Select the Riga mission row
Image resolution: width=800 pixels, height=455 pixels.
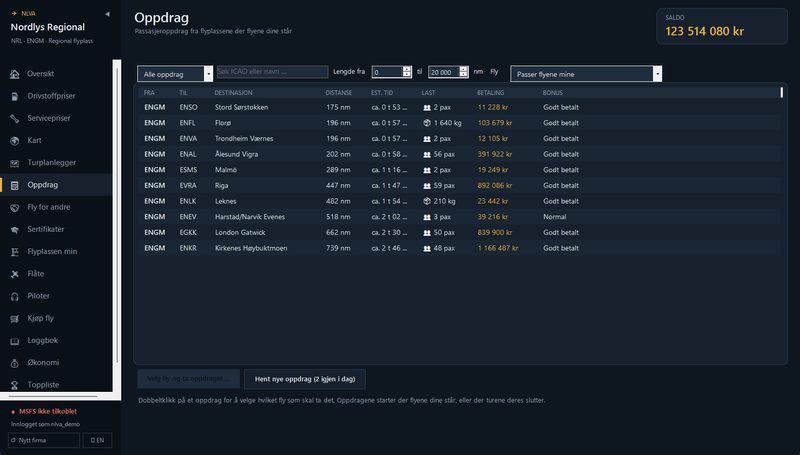[x=459, y=186]
